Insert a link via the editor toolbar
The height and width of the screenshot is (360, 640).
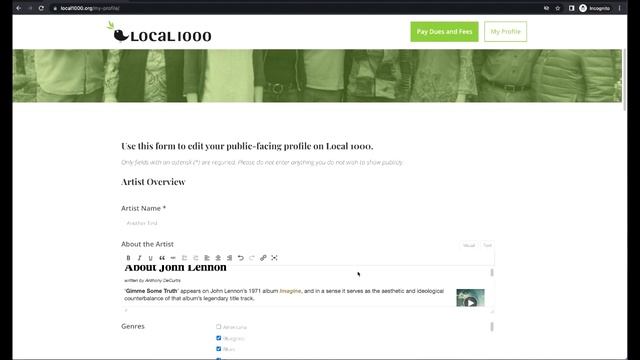[263, 258]
